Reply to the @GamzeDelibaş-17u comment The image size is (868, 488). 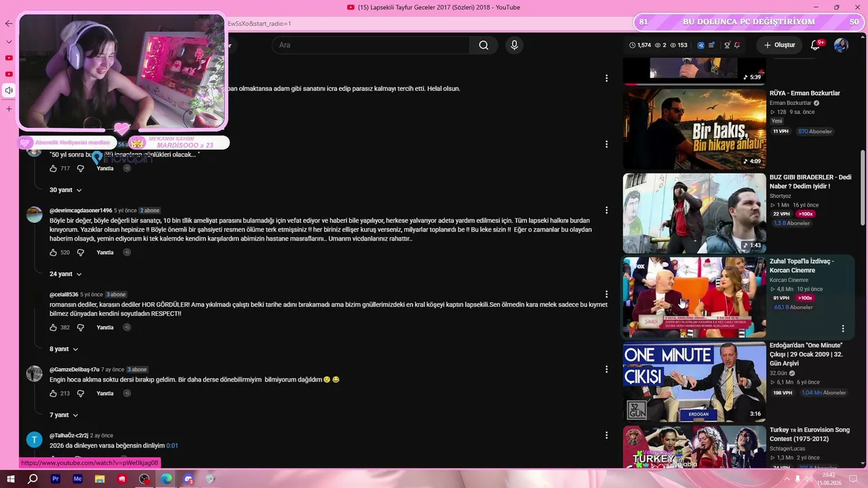(x=105, y=393)
